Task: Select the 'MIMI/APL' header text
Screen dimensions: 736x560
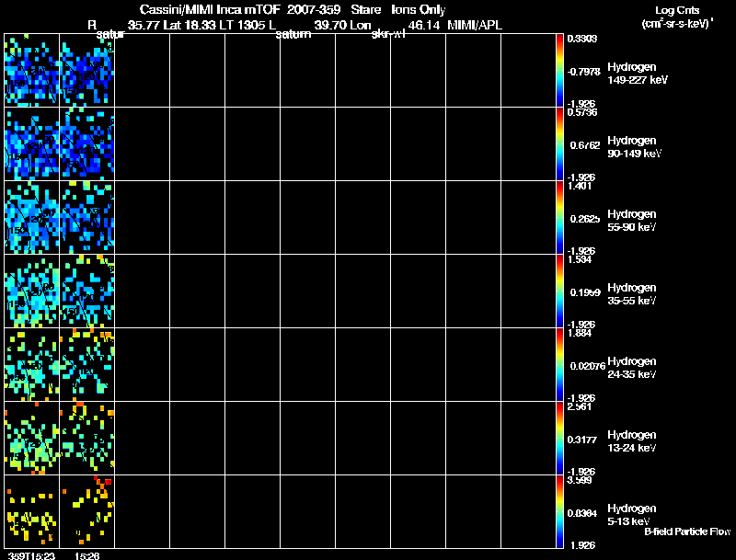Action: pos(475,26)
